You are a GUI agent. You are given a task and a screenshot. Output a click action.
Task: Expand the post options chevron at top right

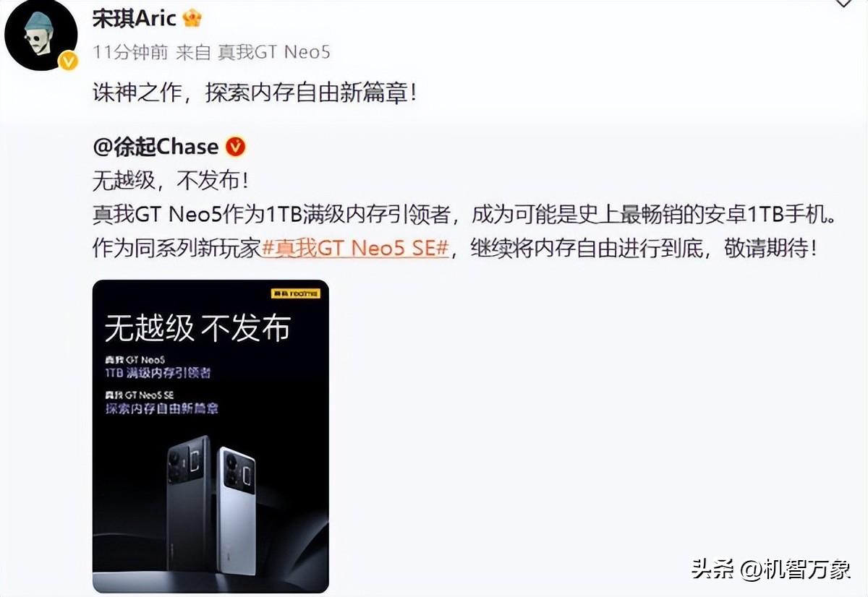click(x=844, y=4)
